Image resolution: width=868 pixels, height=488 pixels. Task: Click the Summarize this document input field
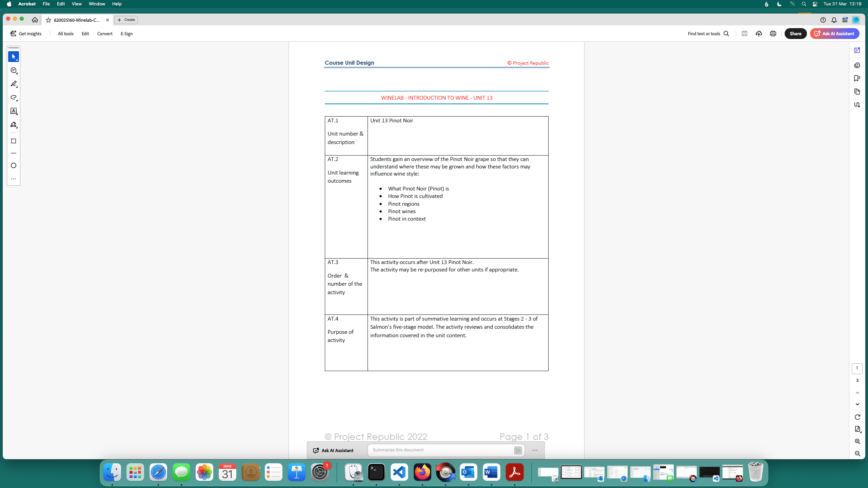(441, 450)
